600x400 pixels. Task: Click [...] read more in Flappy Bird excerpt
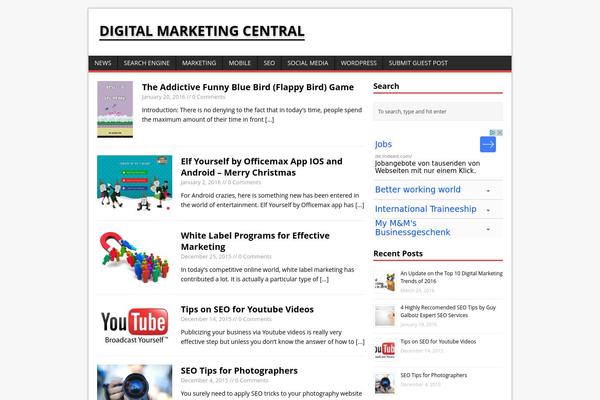[x=269, y=119]
